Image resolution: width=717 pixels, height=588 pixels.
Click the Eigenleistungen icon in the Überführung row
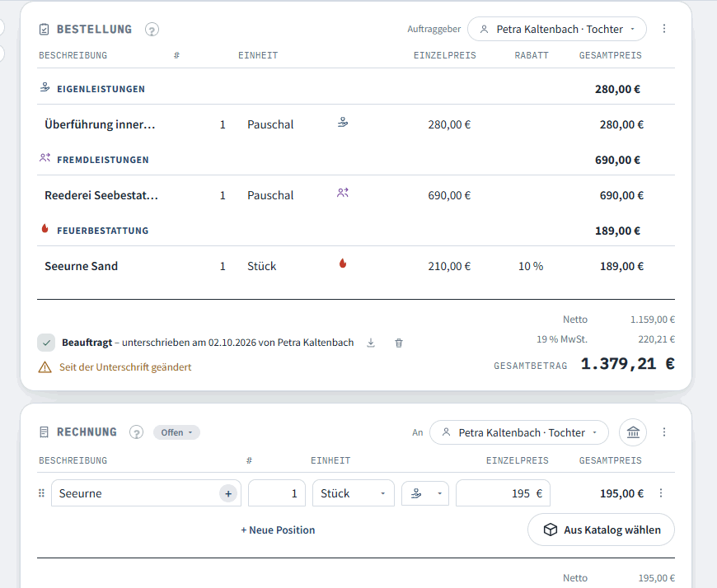343,123
